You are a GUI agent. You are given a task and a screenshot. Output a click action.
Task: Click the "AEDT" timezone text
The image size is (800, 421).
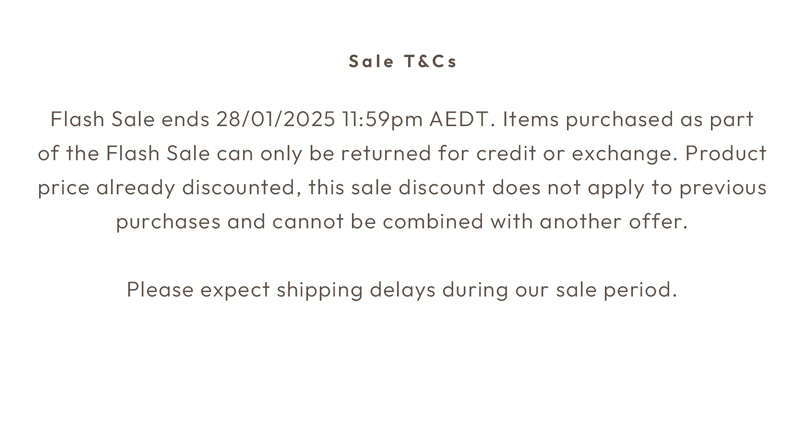(462, 120)
